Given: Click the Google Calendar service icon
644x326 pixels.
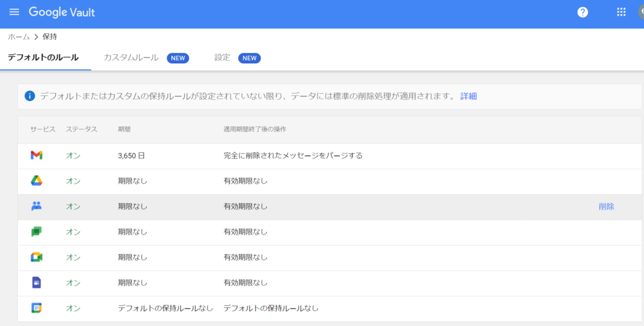Looking at the screenshot, I should pyautogui.click(x=37, y=308).
